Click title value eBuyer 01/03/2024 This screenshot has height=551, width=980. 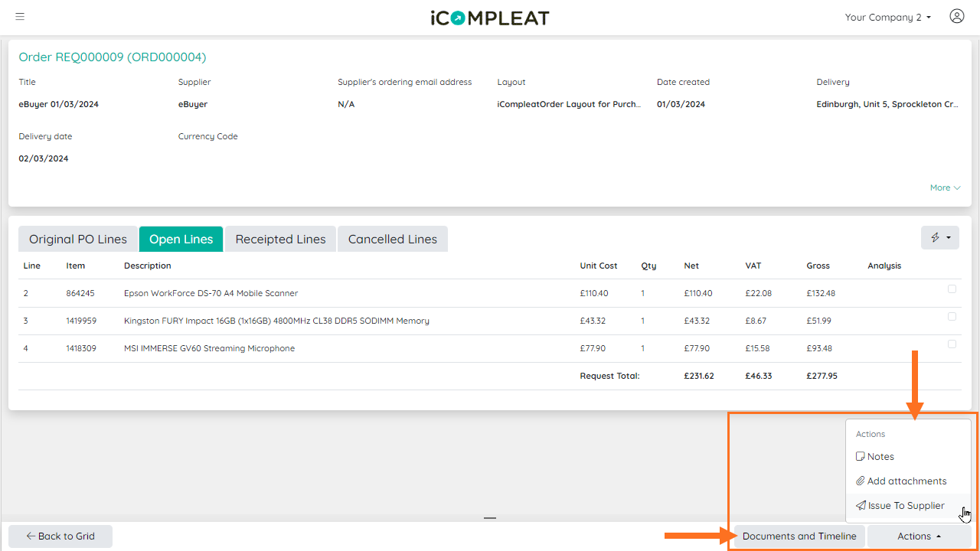coord(58,105)
